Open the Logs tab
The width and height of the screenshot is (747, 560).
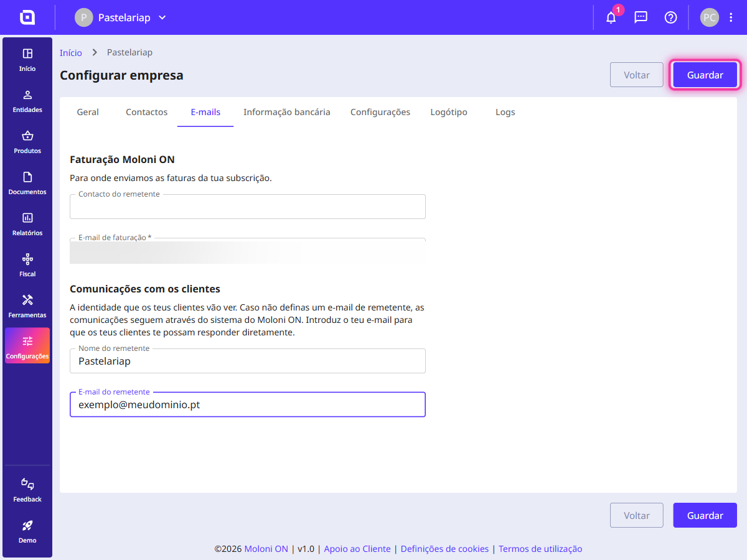tap(505, 112)
